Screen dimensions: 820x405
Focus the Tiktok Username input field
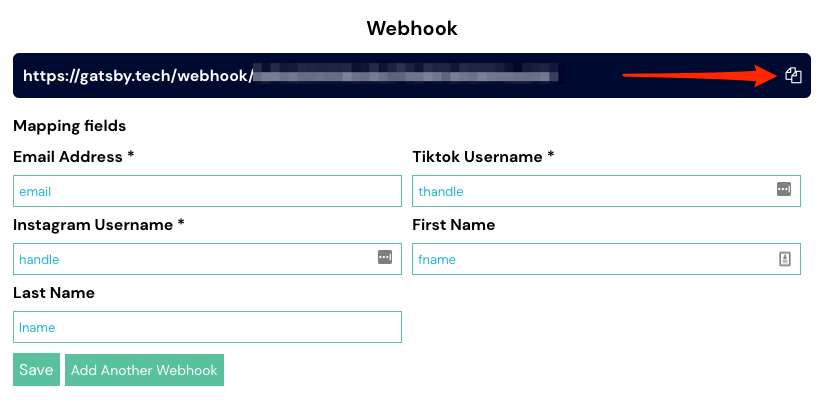pyautogui.click(x=606, y=191)
